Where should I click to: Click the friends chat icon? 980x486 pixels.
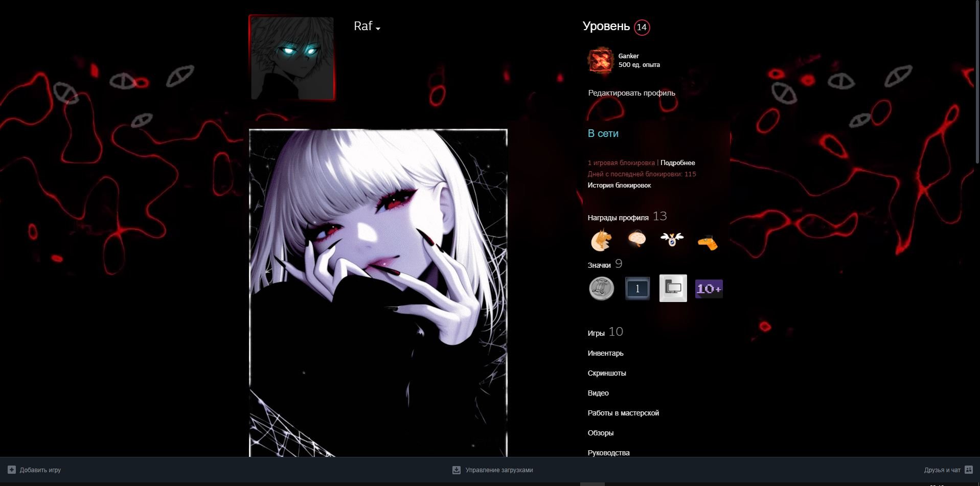[969, 470]
